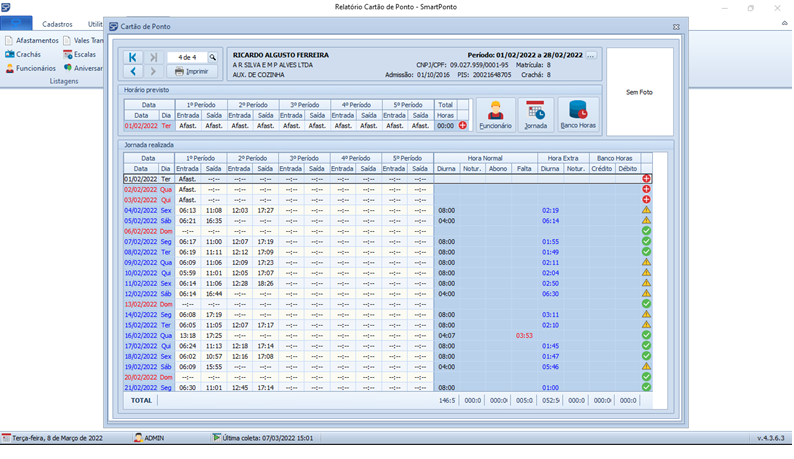Click warning icon on 04/02/2022 row
Viewport: 794px width, 459px height.
coord(646,210)
